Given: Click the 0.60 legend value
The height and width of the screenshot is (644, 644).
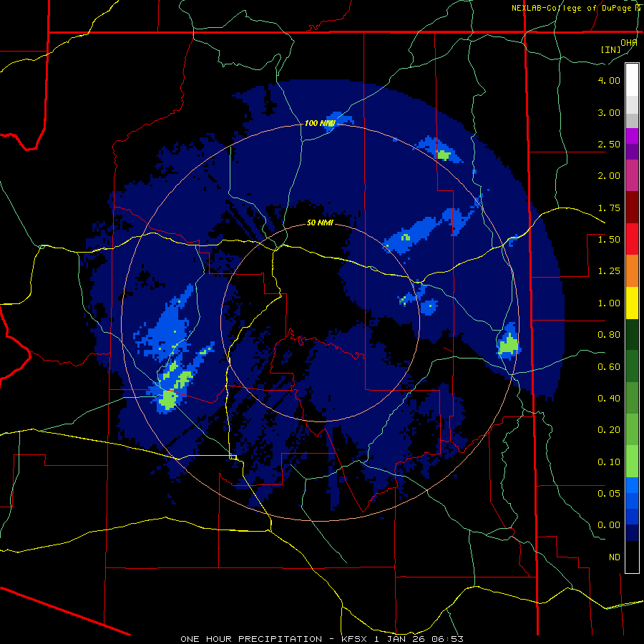Looking at the screenshot, I should 609,367.
